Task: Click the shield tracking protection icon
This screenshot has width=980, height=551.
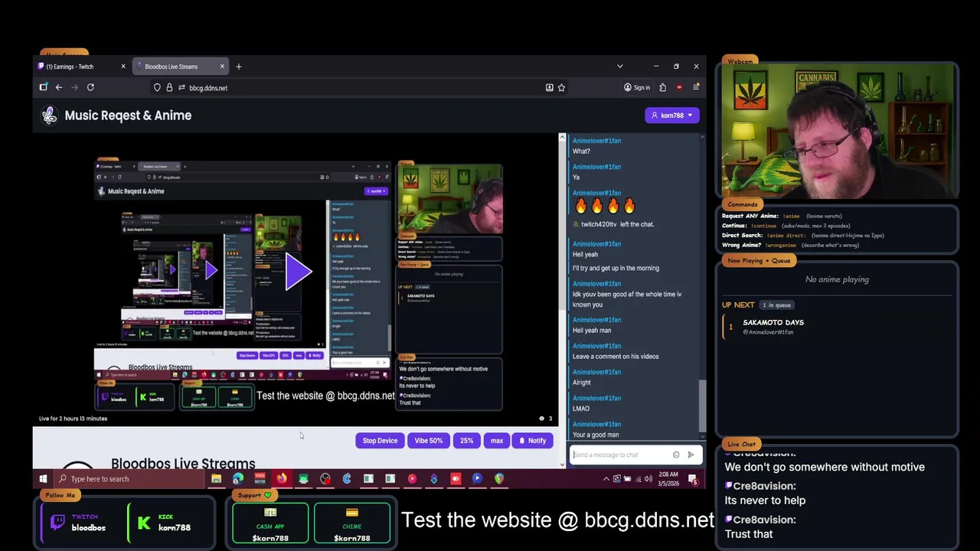Action: pyautogui.click(x=157, y=87)
